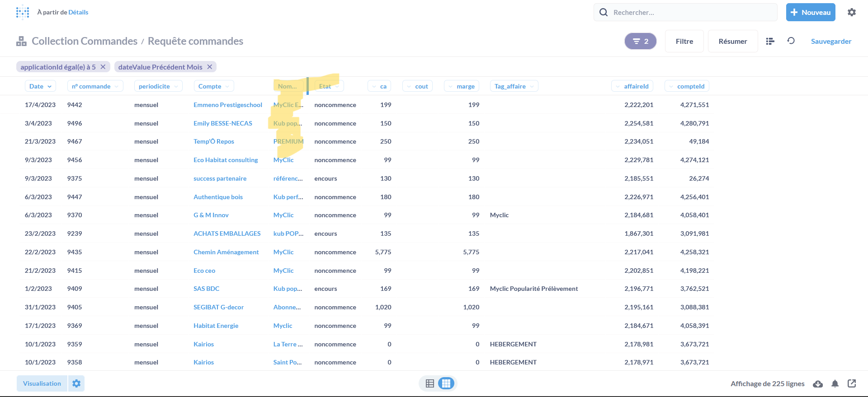Sort by Date column header
Screen dimensions: 868x397
pyautogui.click(x=40, y=86)
